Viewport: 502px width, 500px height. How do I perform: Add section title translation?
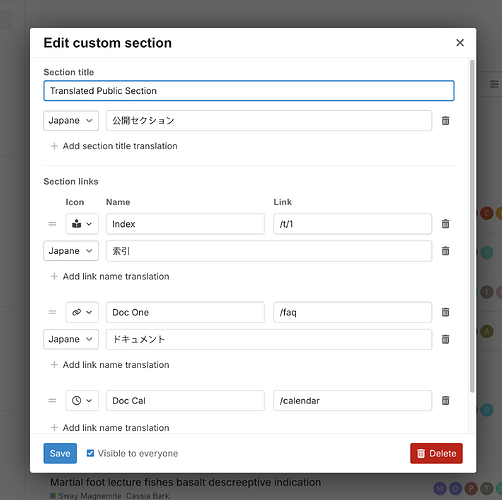pyautogui.click(x=114, y=146)
